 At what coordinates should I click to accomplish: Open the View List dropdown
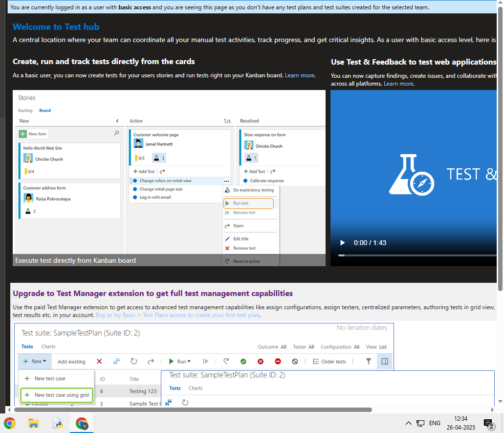point(376,347)
